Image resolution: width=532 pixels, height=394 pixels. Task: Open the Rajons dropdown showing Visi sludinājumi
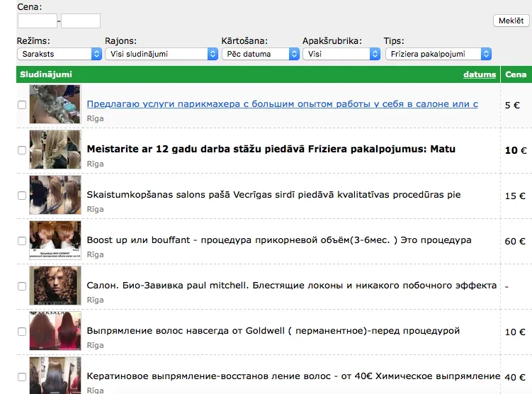162,54
